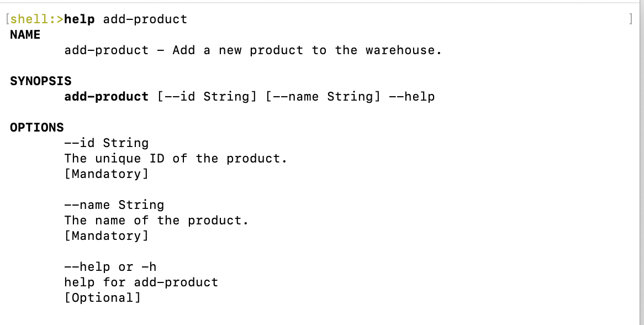Click [Mandatory] label under the --name option

(x=107, y=236)
